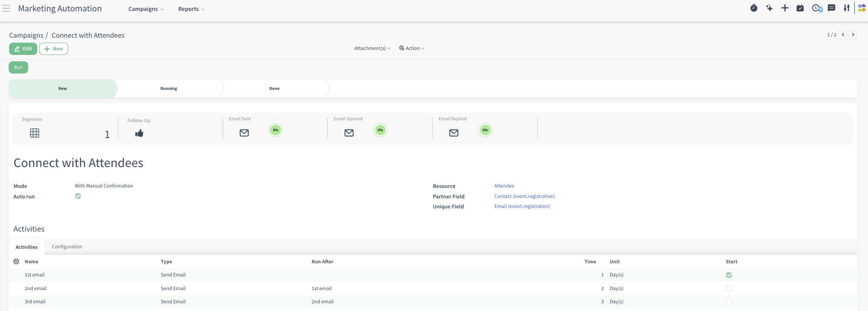
Task: Sort by Start column header
Action: [x=732, y=262]
